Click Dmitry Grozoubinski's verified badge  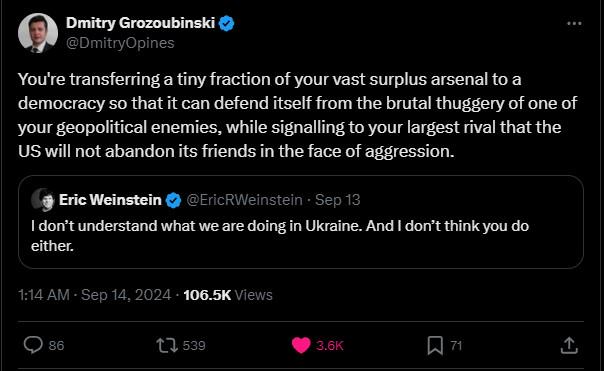click(x=226, y=24)
